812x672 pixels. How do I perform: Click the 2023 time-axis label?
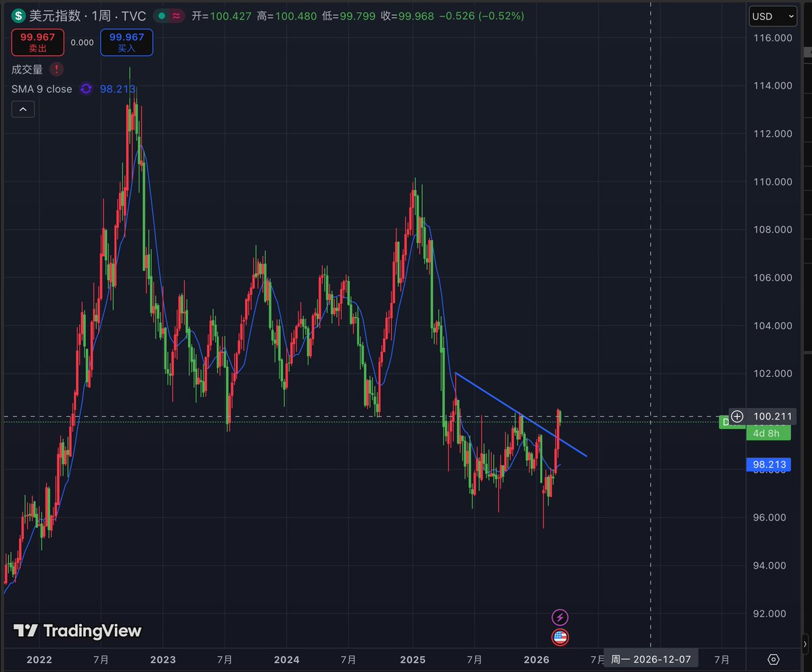click(x=163, y=659)
